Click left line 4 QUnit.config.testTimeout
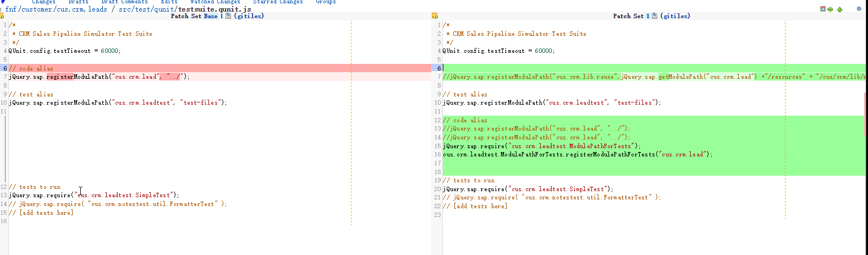Image resolution: width=868 pixels, height=255 pixels. coord(64,51)
